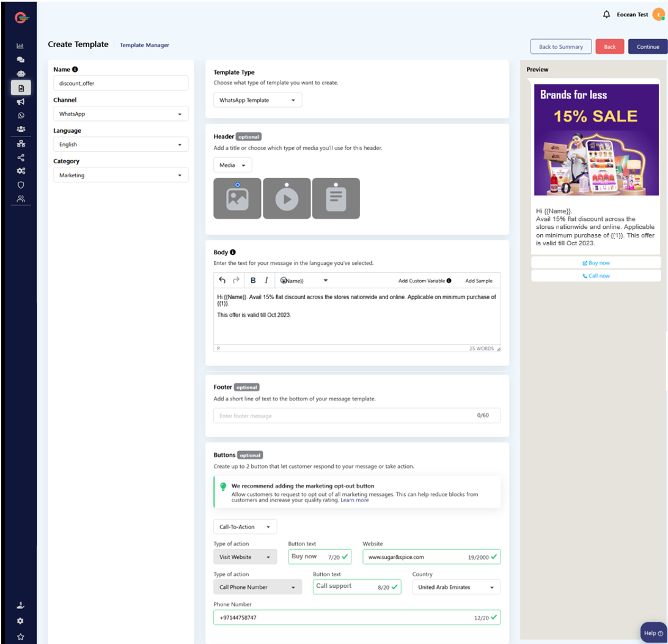Toggle bold formatting in body editor
The height and width of the screenshot is (644, 668).
pos(253,281)
